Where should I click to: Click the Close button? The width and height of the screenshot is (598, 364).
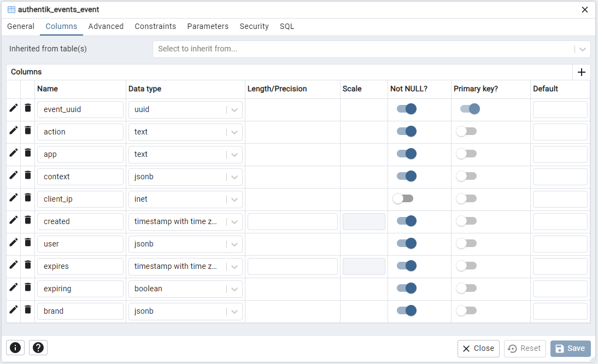point(478,348)
